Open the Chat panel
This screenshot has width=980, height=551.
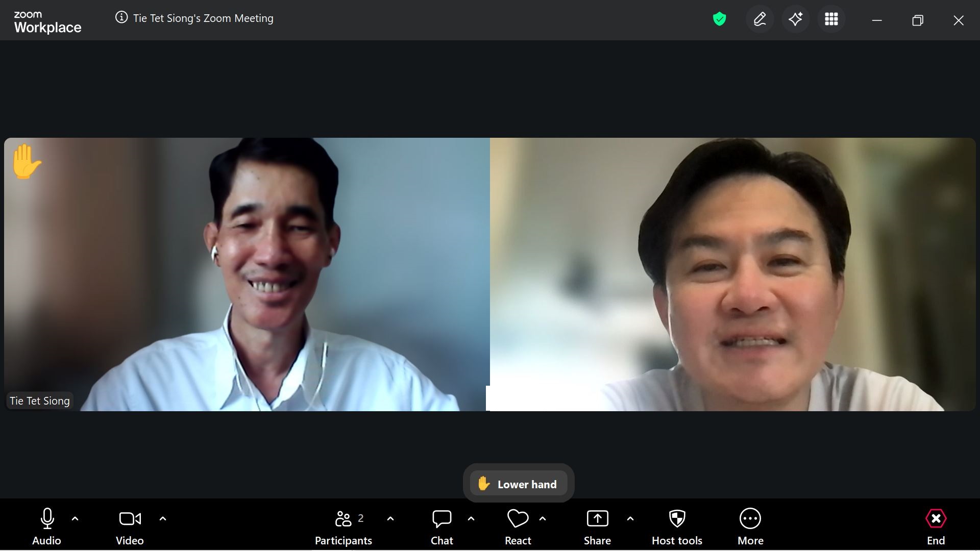pyautogui.click(x=442, y=527)
